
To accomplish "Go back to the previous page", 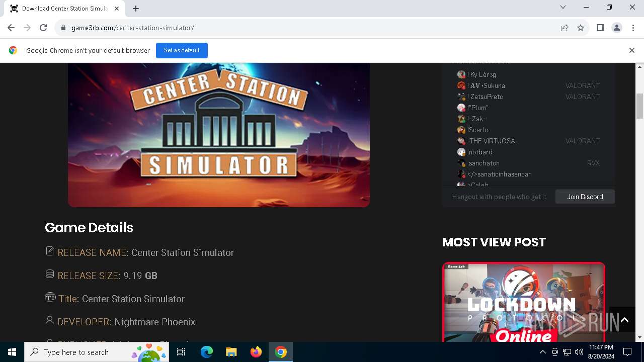I will point(11,28).
